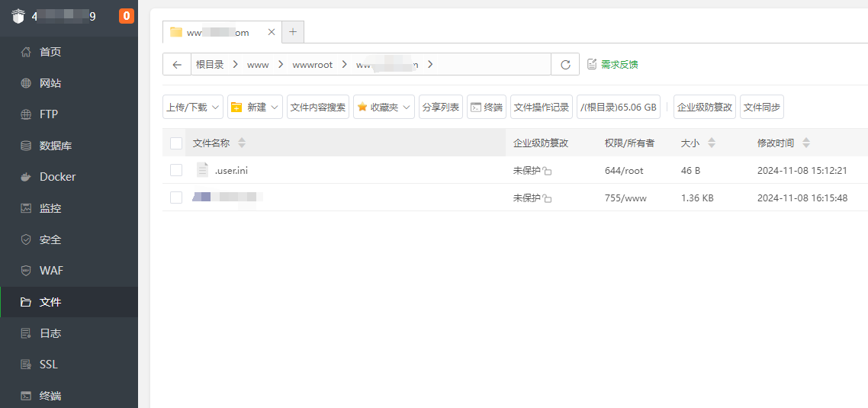
Task: Select checkbox of the second file row
Action: click(176, 198)
